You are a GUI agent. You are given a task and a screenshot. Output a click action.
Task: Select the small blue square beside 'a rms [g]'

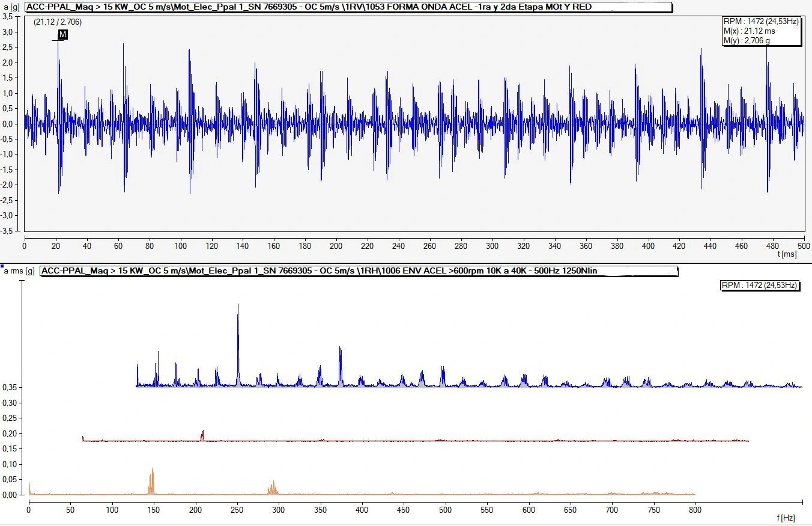tap(2, 266)
